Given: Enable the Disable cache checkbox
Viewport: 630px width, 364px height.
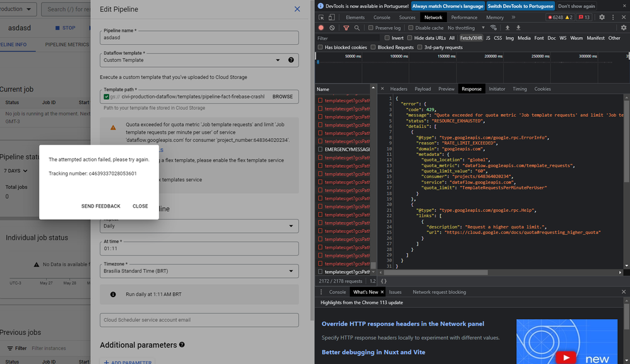Looking at the screenshot, I should coord(410,28).
